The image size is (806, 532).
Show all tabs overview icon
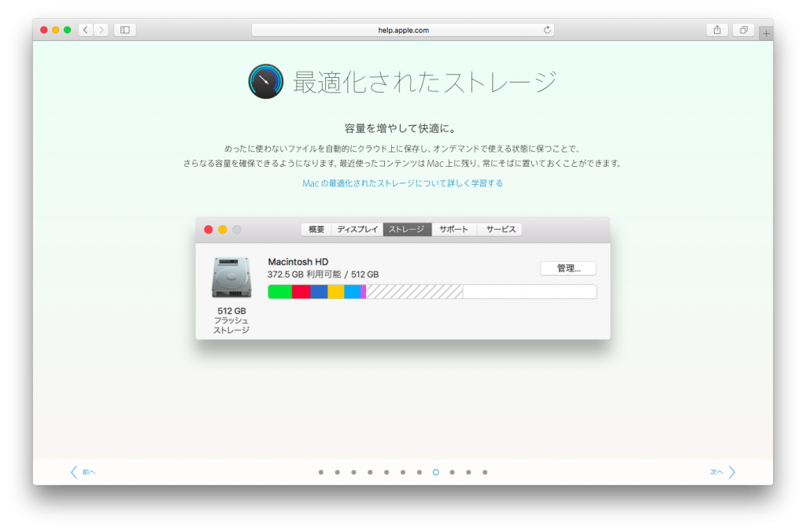click(742, 30)
